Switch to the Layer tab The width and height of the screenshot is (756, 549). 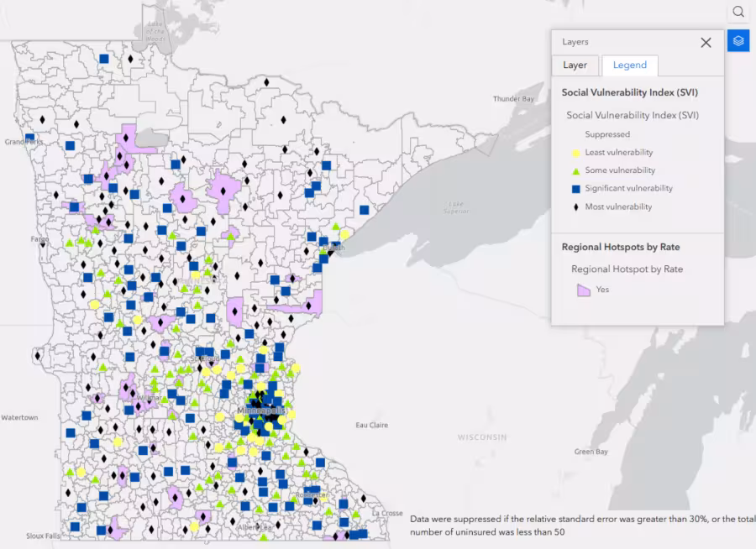(x=575, y=65)
